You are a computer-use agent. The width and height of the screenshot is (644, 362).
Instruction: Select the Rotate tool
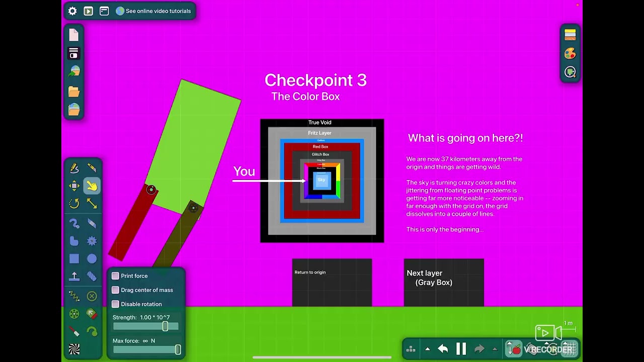click(74, 204)
